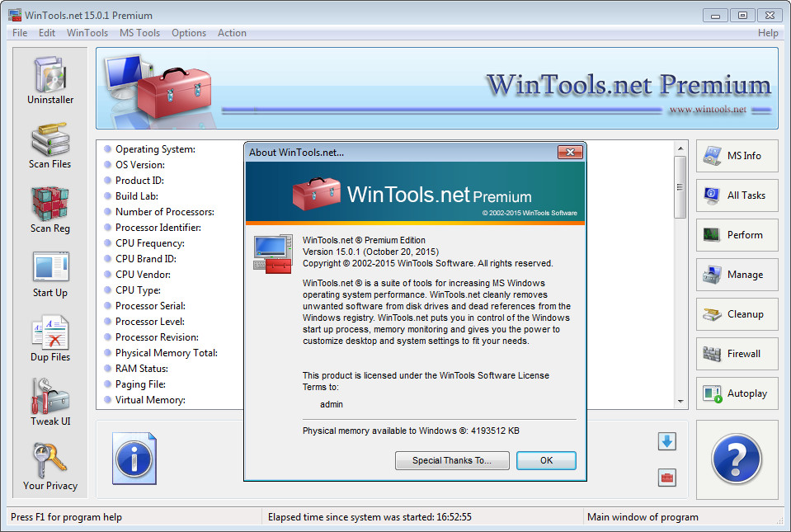This screenshot has height=532, width=791.
Task: Open the Edit menu
Action: click(x=47, y=33)
